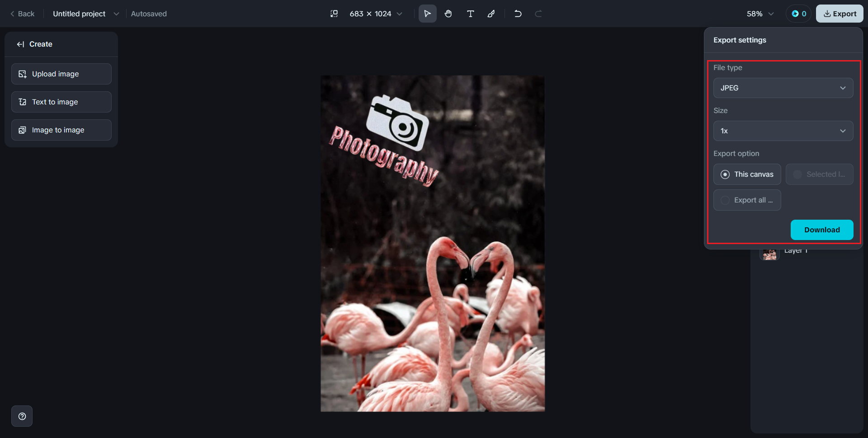Open the help question mark button
The image size is (868, 438).
point(22,416)
